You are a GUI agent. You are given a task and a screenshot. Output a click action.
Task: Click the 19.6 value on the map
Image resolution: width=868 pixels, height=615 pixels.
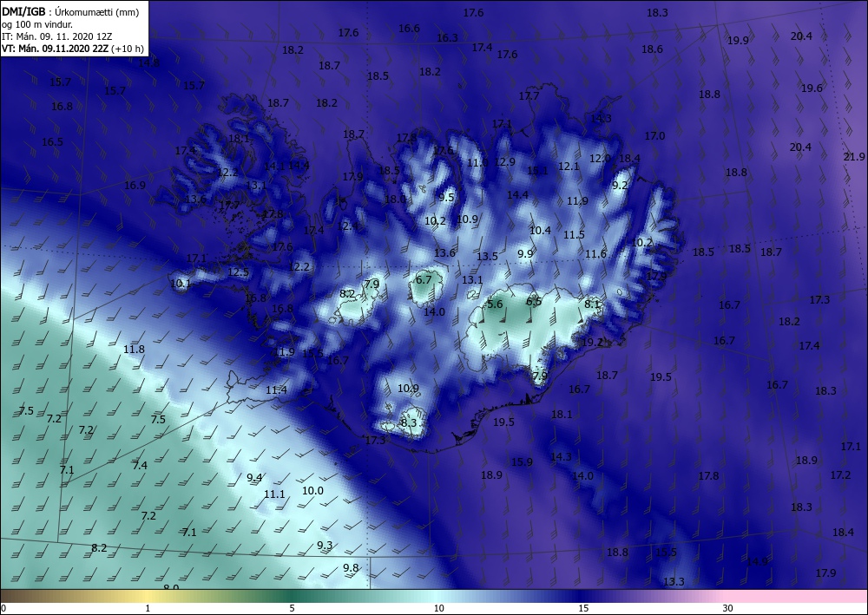(812, 88)
